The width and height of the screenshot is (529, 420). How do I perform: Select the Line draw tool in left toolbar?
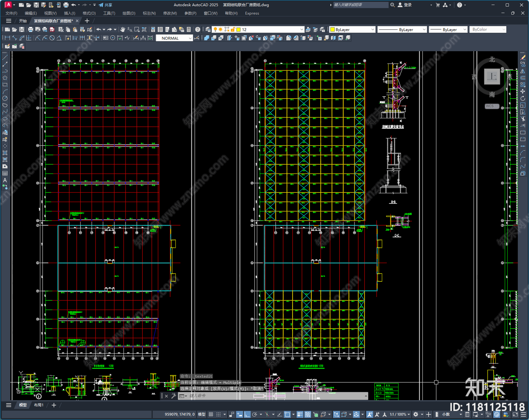coord(5,58)
